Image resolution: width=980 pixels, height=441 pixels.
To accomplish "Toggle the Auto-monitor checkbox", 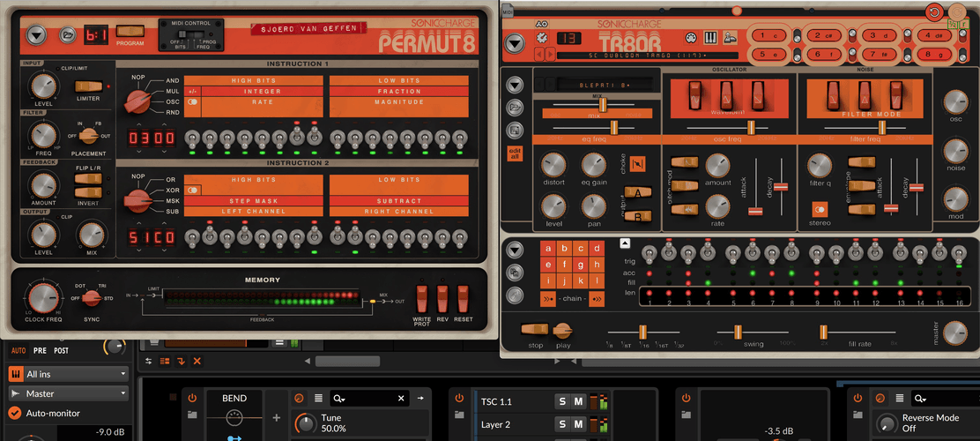I will [x=14, y=413].
